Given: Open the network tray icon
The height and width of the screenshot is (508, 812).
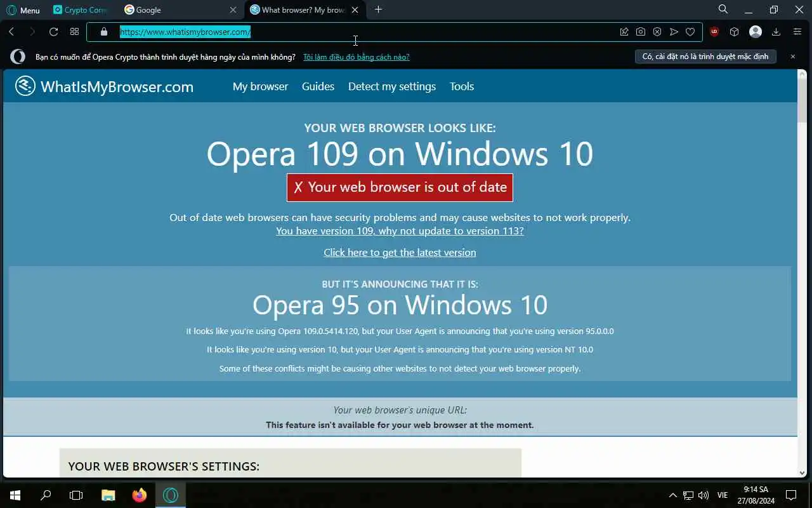Looking at the screenshot, I should (688, 495).
